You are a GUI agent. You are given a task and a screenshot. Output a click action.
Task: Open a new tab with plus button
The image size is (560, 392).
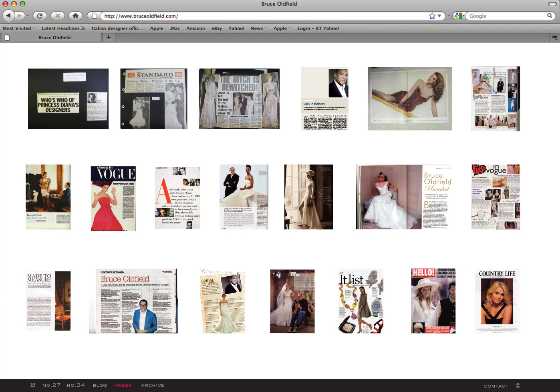pos(109,37)
